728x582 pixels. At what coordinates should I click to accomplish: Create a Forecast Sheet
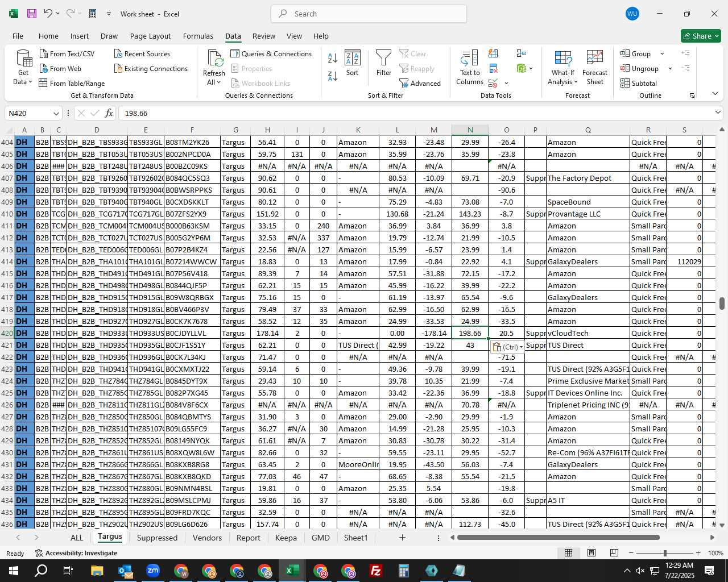(x=595, y=67)
